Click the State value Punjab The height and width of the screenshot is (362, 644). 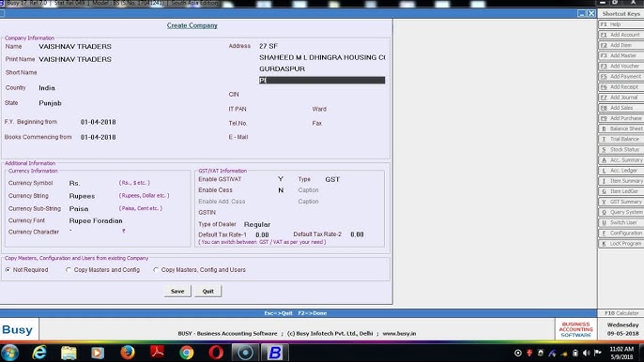tap(50, 103)
